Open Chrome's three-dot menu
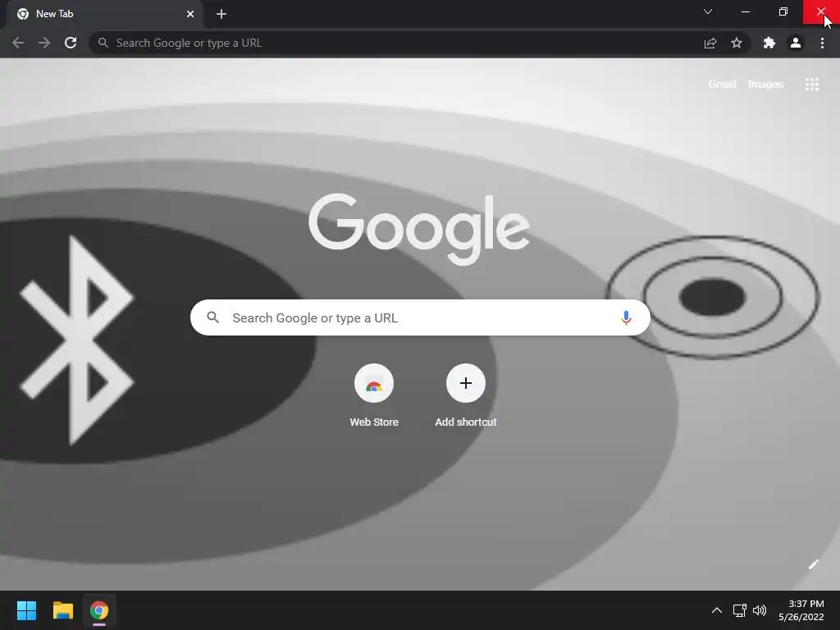The width and height of the screenshot is (840, 630). click(822, 43)
